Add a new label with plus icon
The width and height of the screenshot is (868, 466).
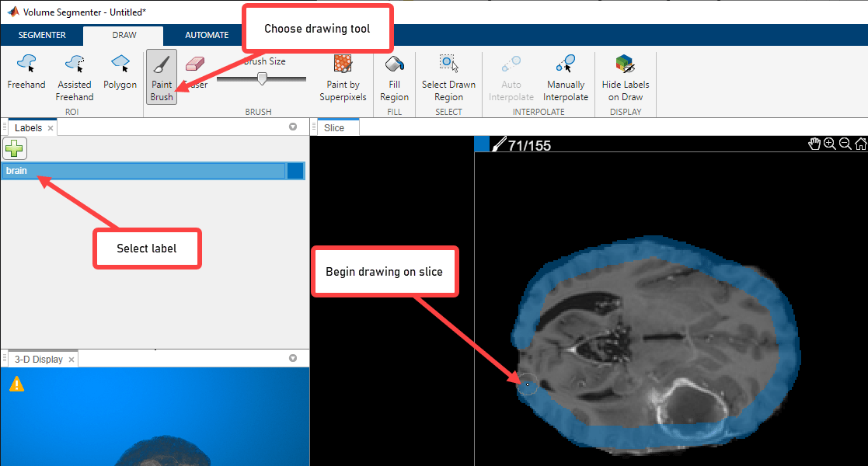(x=15, y=148)
